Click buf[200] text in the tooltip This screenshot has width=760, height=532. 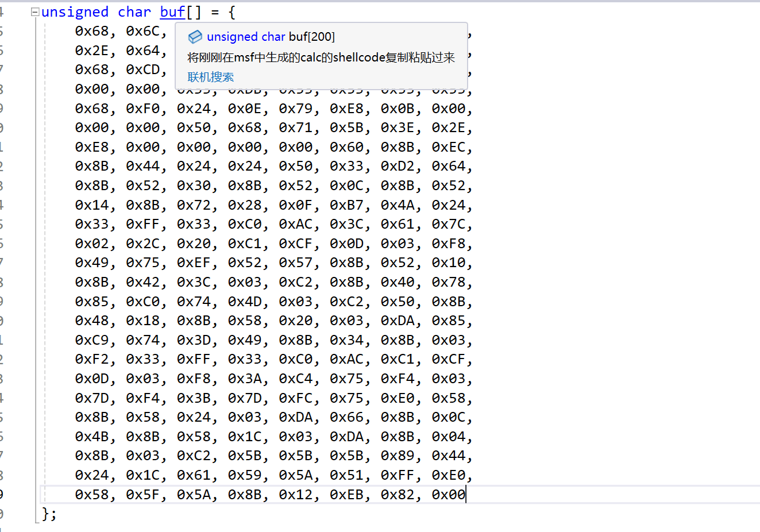[x=311, y=37]
